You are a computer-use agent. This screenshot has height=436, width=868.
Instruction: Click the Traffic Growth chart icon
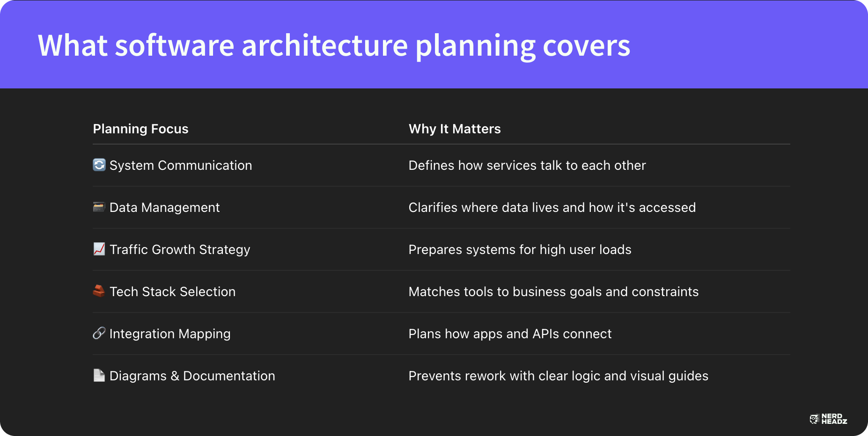point(99,249)
